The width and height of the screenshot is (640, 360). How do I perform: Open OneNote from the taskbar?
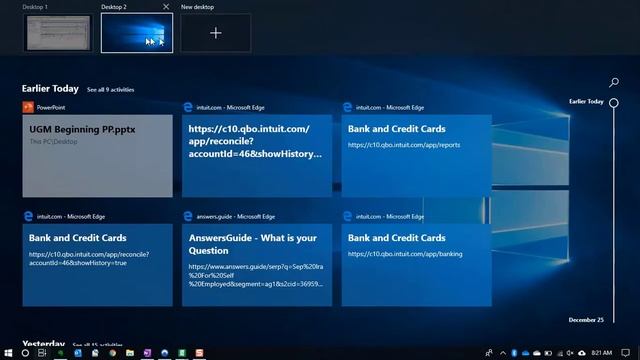tap(147, 353)
